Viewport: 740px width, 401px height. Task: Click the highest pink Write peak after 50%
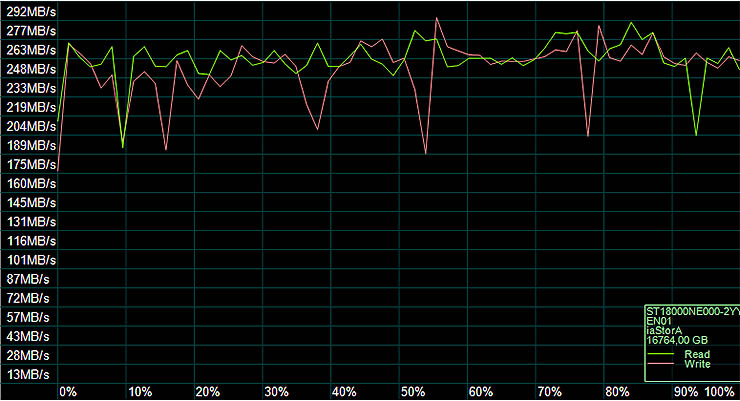coord(436,18)
